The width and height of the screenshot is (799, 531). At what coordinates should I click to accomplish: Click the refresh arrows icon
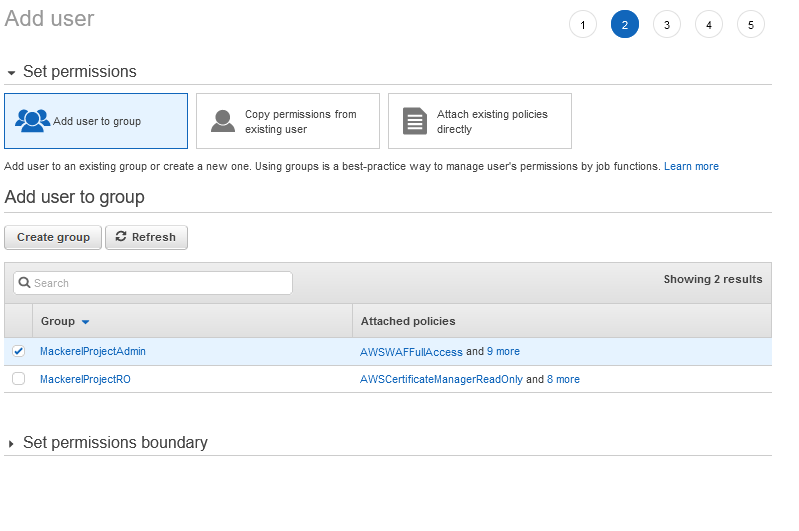[121, 237]
